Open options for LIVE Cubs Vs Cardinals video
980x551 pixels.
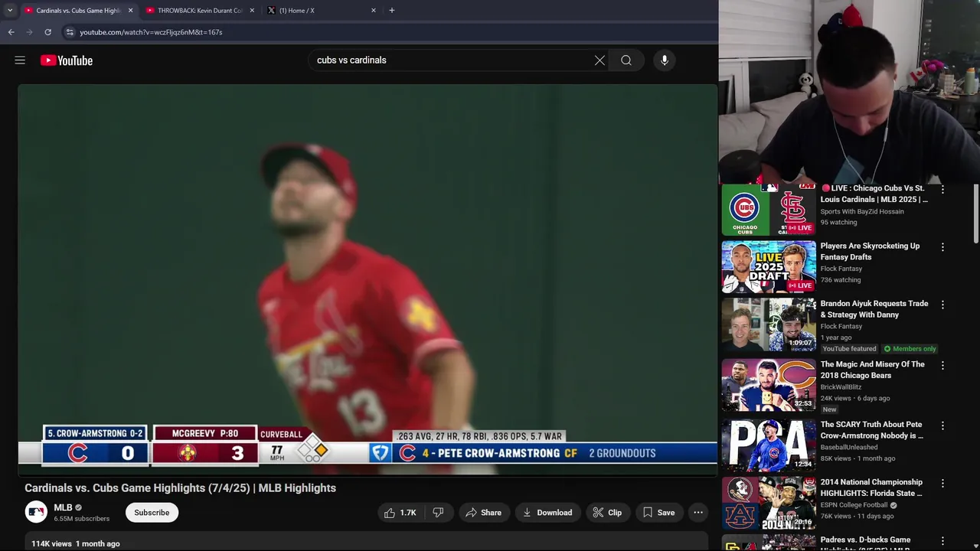[x=942, y=190]
